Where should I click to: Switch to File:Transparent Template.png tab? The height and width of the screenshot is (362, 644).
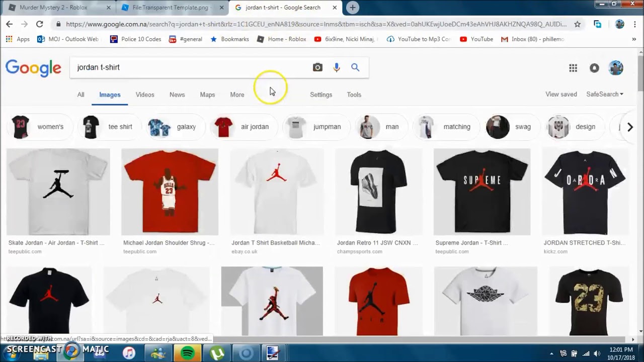coord(172,8)
